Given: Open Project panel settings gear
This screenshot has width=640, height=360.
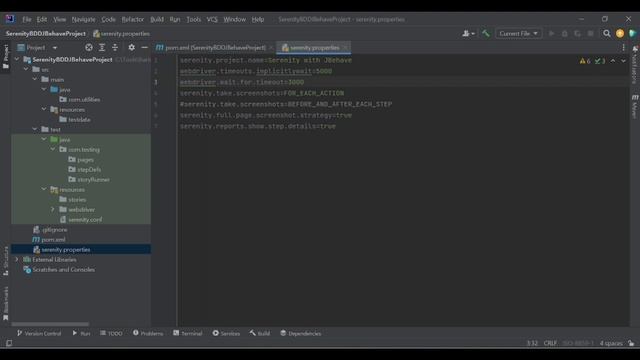Looking at the screenshot, I should click(131, 48).
